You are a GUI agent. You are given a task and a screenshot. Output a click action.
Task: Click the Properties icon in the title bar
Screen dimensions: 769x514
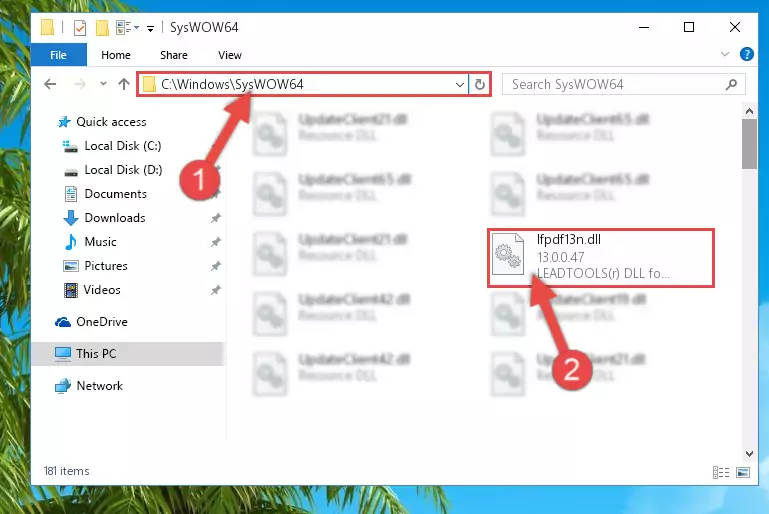(80, 27)
